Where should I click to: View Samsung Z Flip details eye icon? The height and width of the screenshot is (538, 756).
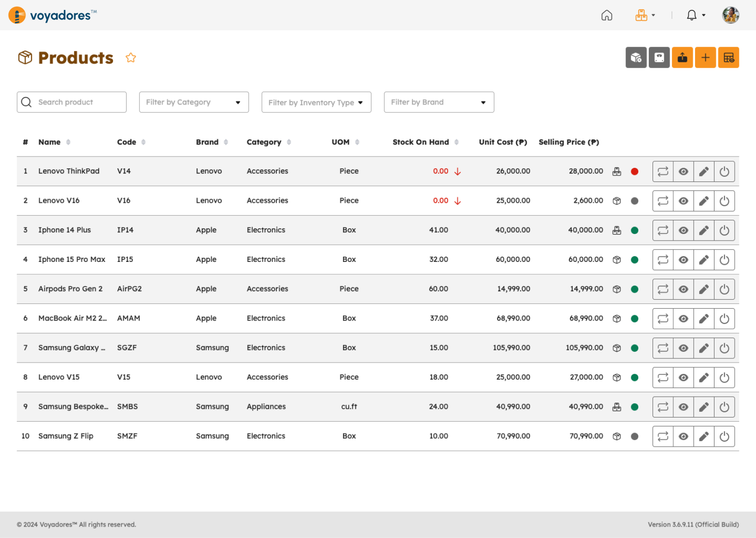[683, 436]
